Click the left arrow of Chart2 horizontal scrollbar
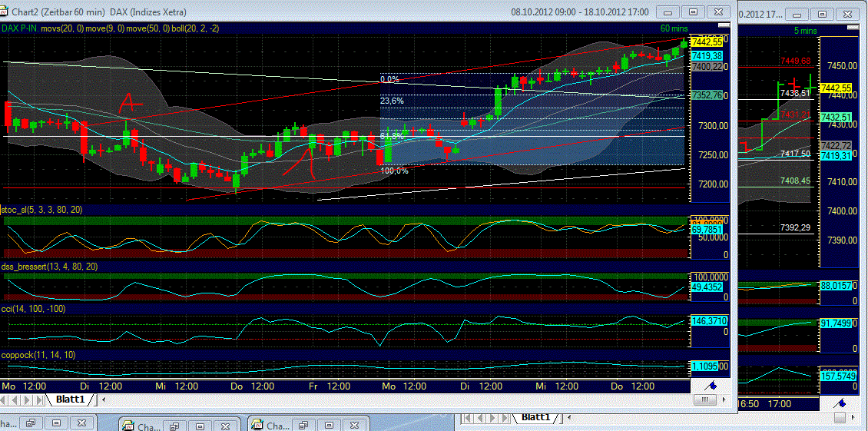This screenshot has height=431, width=868. click(x=104, y=400)
